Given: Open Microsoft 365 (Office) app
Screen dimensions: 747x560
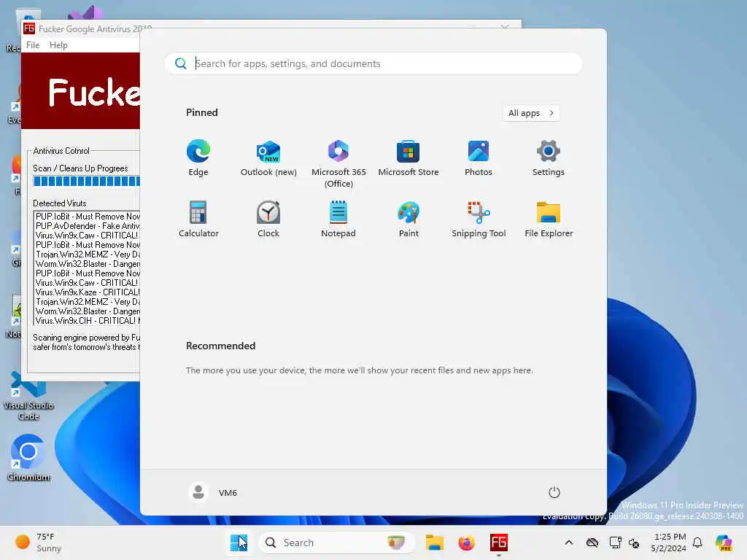Looking at the screenshot, I should point(338,163).
